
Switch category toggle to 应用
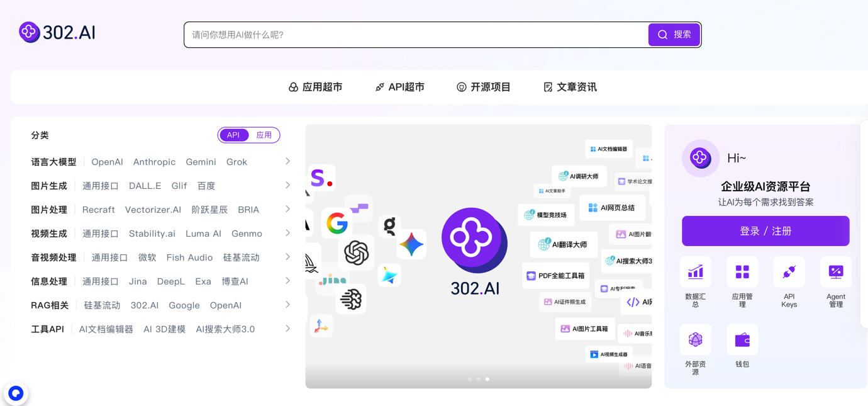click(264, 135)
